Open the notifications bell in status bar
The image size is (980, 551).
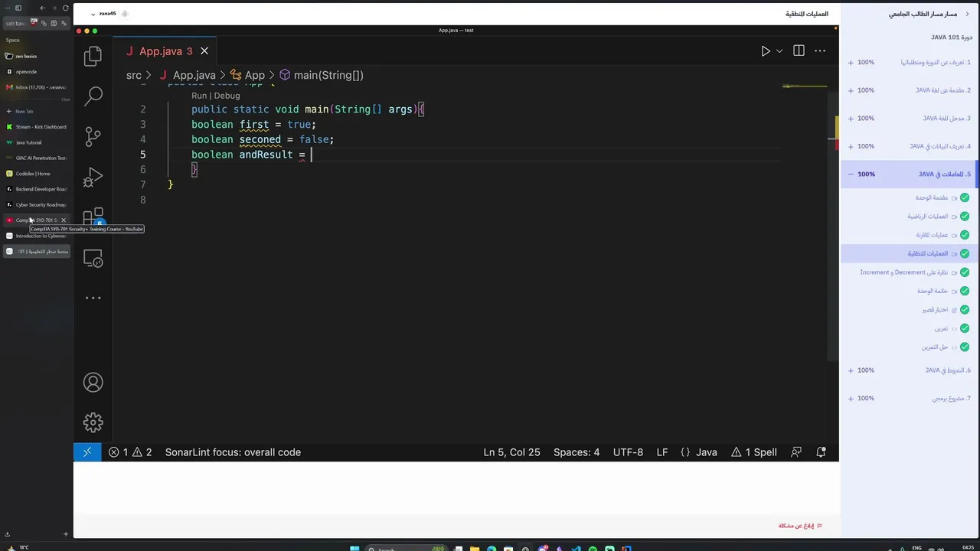click(821, 452)
